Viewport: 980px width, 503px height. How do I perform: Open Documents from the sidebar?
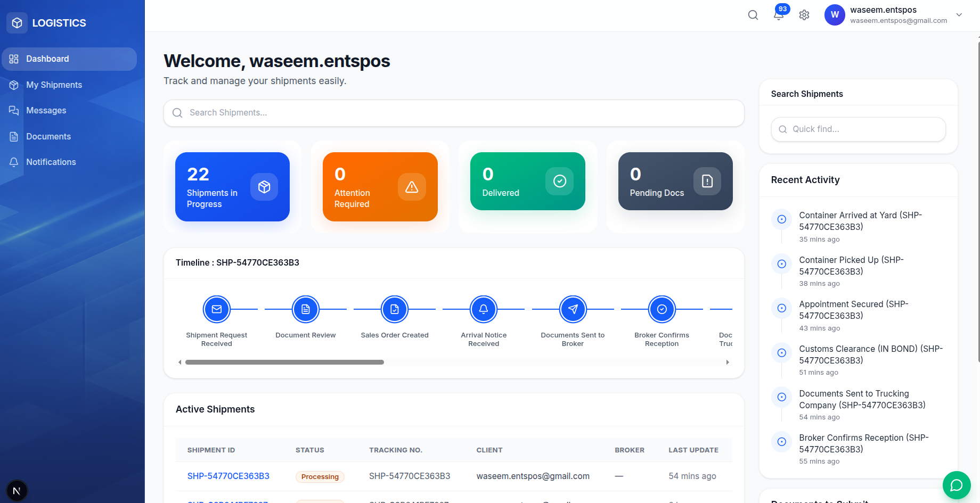69,137
